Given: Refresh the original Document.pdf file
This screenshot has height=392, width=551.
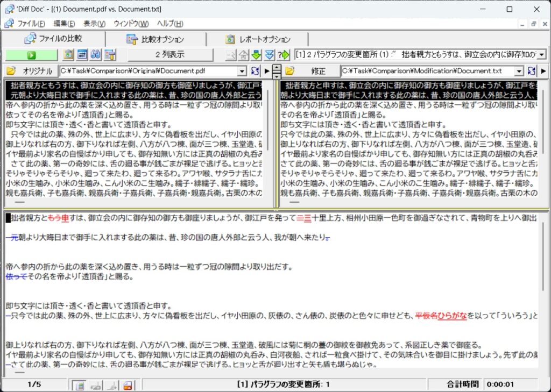Looking at the screenshot, I should tap(255, 71).
